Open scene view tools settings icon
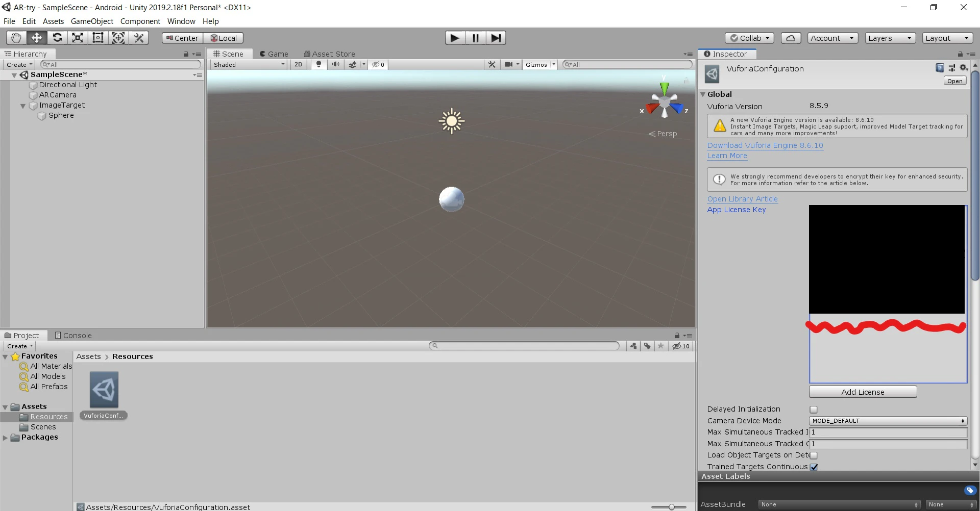980x511 pixels. [492, 65]
